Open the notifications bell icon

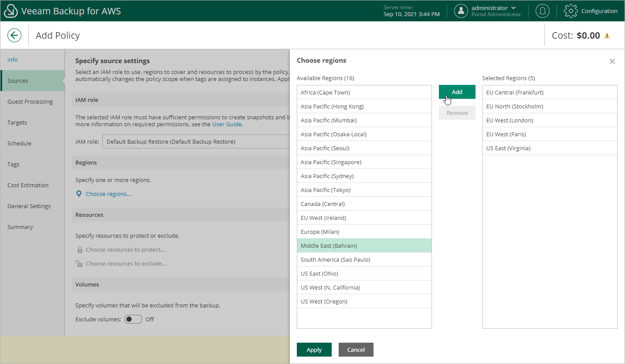tap(543, 11)
